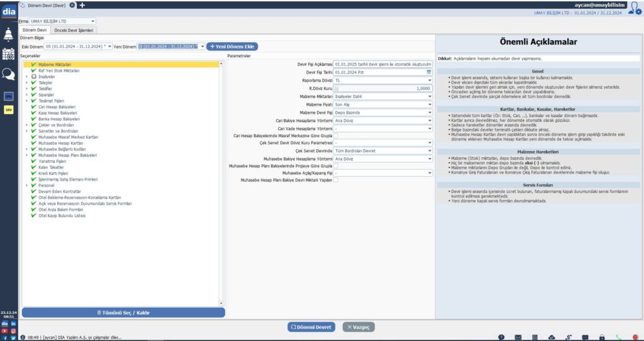
Task: Open user settings icon at top right
Action: coord(635,9)
